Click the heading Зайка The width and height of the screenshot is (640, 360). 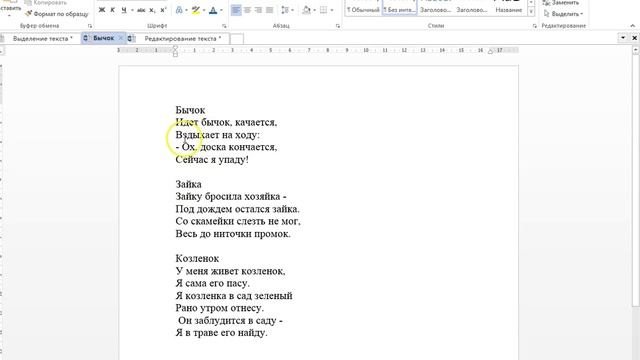[189, 184]
